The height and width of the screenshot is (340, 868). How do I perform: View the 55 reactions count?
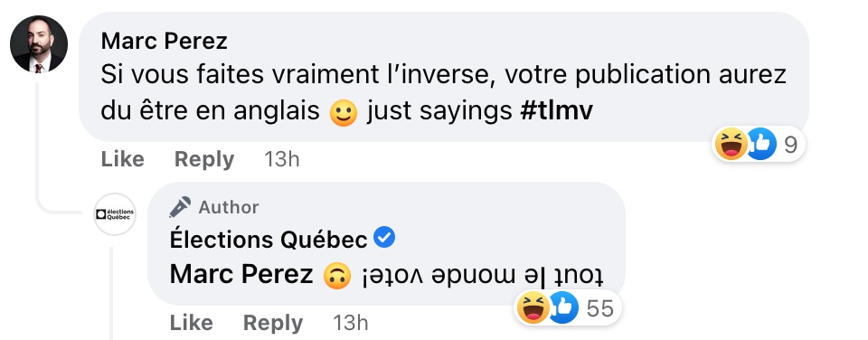point(600,308)
